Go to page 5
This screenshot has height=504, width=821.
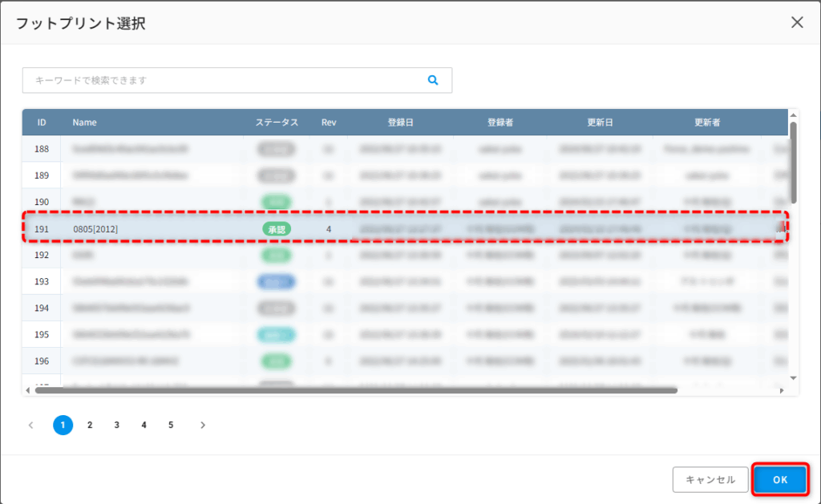pyautogui.click(x=171, y=425)
